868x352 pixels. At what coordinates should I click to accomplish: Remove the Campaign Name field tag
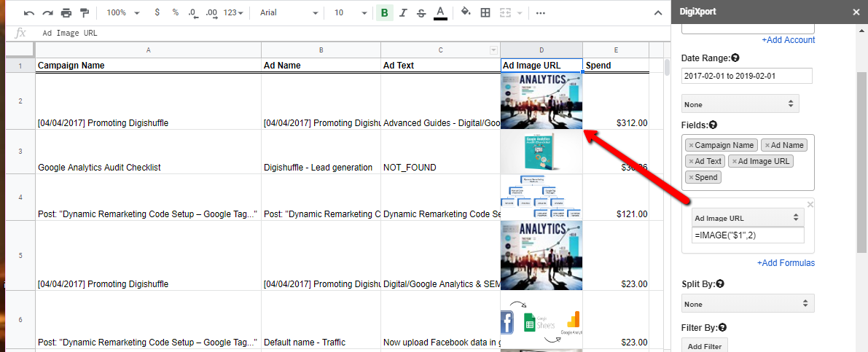(691, 145)
